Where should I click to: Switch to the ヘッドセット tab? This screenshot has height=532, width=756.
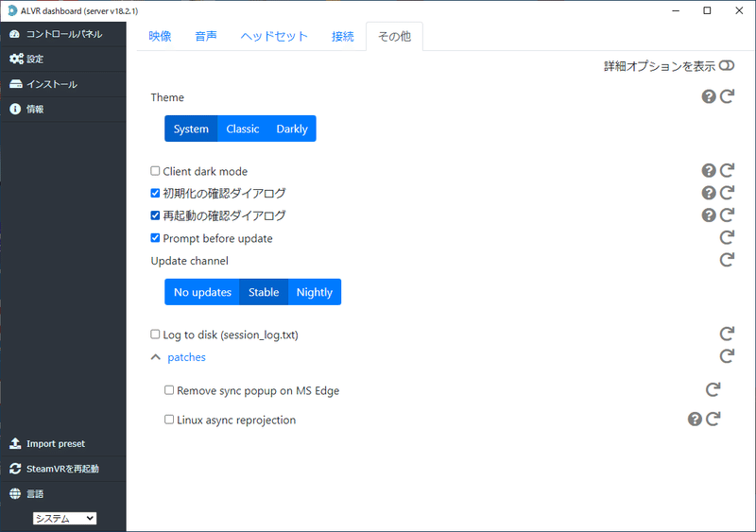274,36
